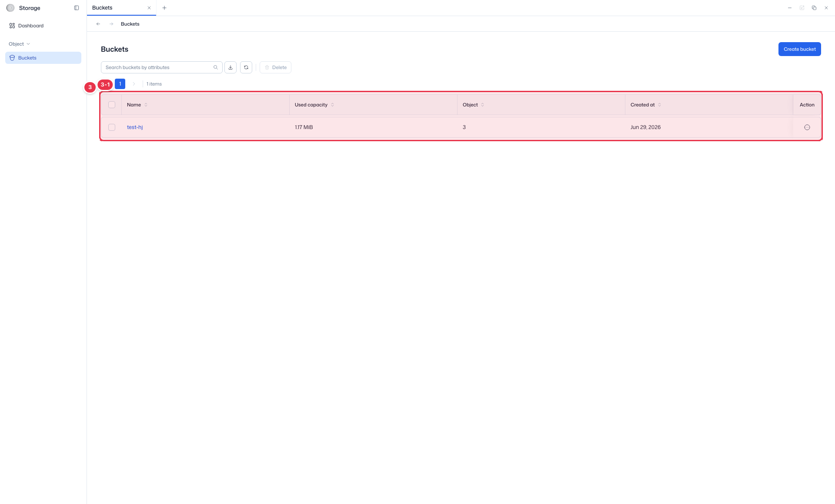Viewport: 835px width, 504px height.
Task: Focus the Search buckets by attributes field
Action: 161,67
